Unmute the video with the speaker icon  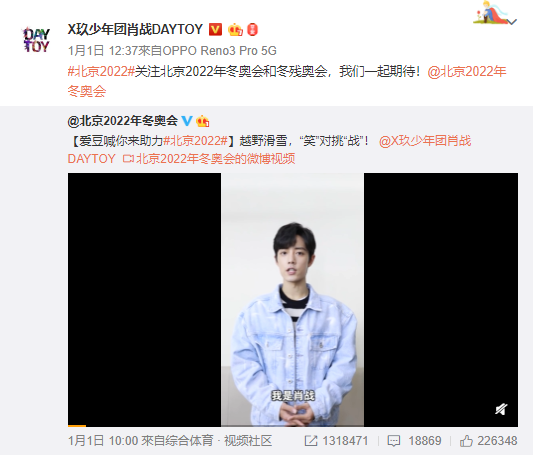(501, 409)
